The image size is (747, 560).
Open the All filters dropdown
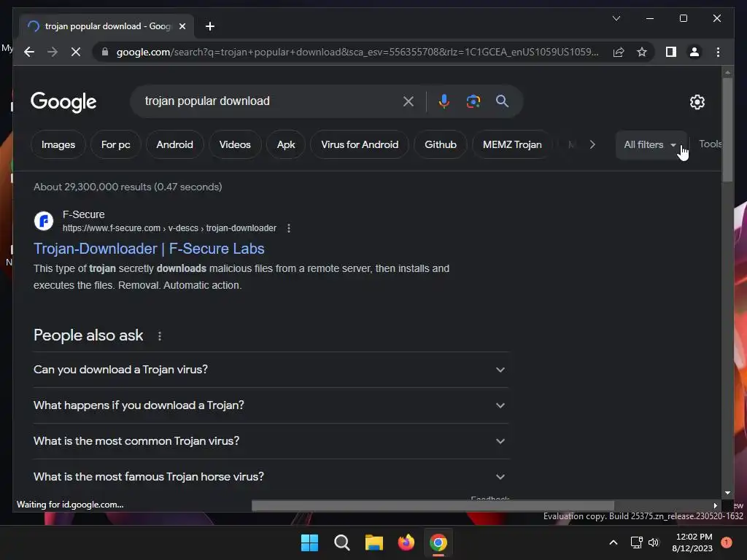click(x=650, y=144)
